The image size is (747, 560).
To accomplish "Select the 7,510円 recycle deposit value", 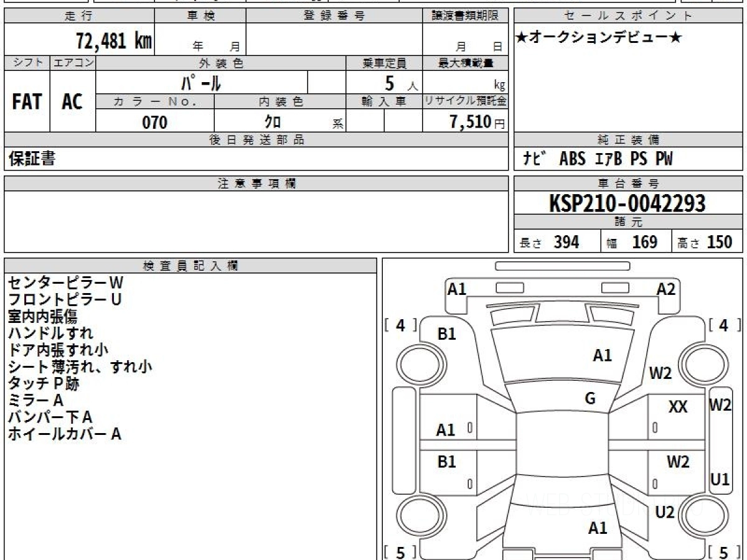I will tap(477, 121).
